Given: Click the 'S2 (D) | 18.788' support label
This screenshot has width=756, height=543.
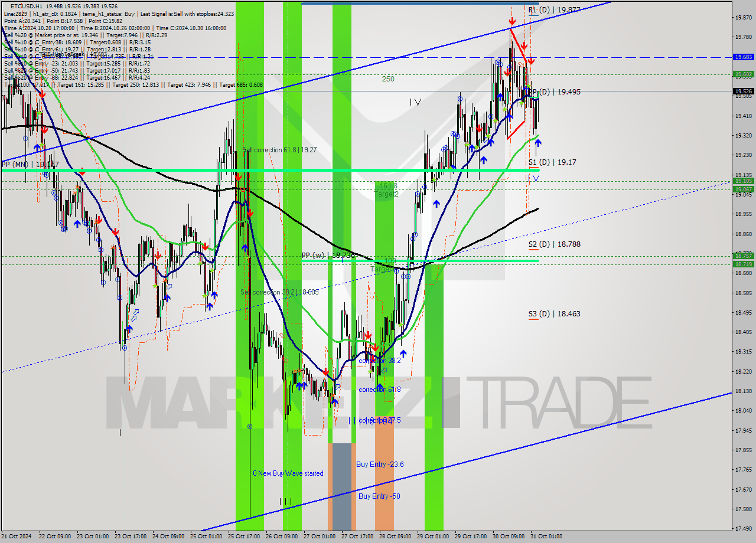Looking at the screenshot, I should [x=554, y=244].
